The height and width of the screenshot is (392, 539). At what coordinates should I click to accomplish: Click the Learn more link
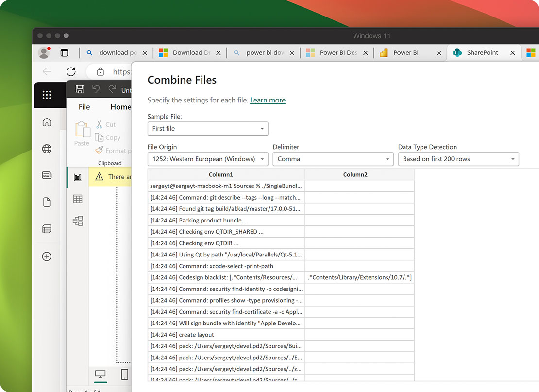coord(268,100)
